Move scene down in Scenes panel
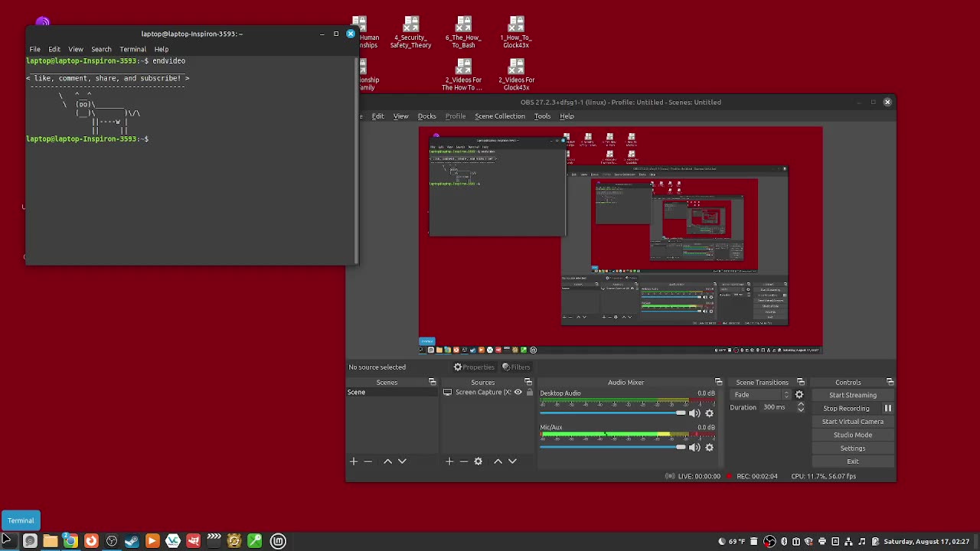Viewport: 980px width, 551px height. pyautogui.click(x=402, y=461)
